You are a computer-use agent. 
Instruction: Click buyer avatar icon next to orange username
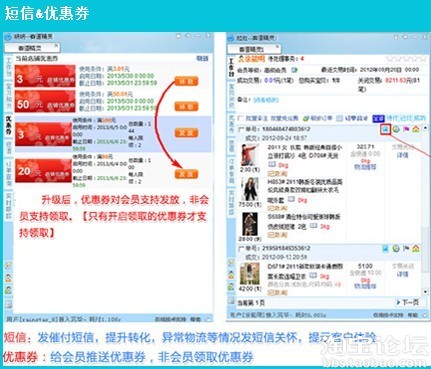241,59
